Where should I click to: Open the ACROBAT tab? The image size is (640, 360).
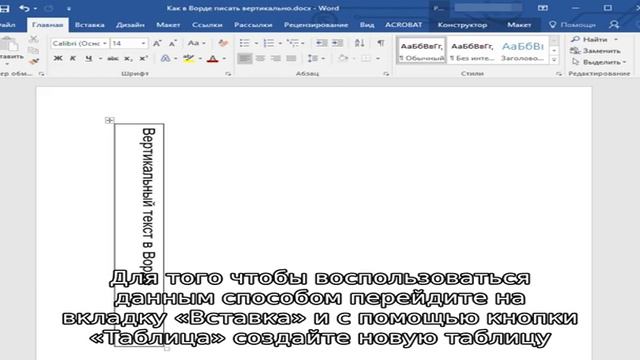click(x=403, y=25)
